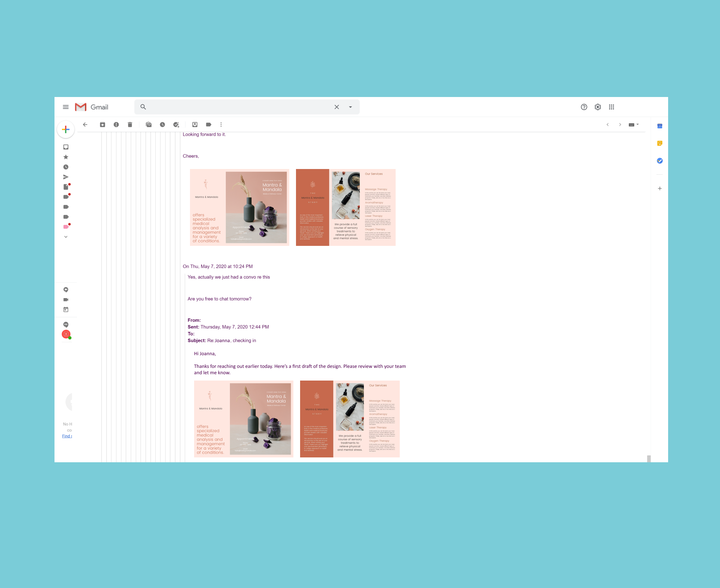Click the Mantra & Mandala brochure thumbnail

tap(239, 207)
